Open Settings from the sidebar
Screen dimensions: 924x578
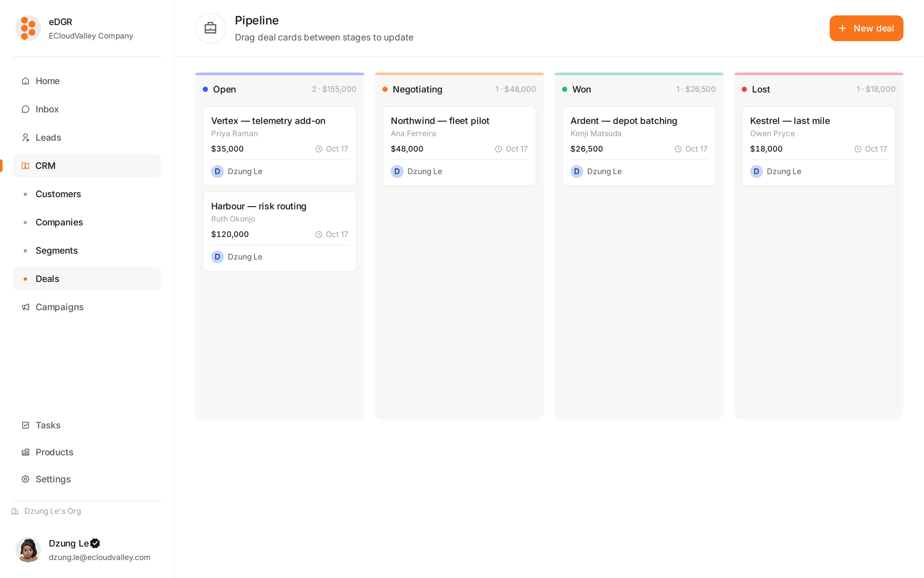click(87, 479)
